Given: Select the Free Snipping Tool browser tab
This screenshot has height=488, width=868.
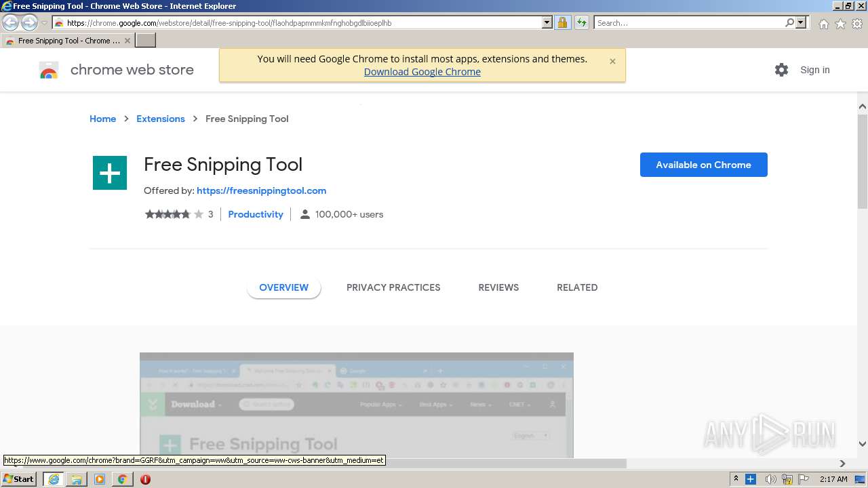Looking at the screenshot, I should click(68, 41).
